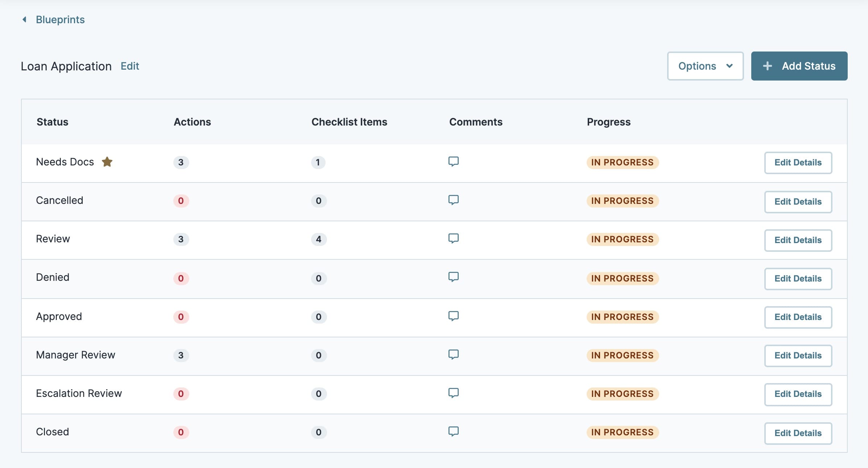Edit details for the Review status
Screen dimensions: 868x468
(798, 240)
